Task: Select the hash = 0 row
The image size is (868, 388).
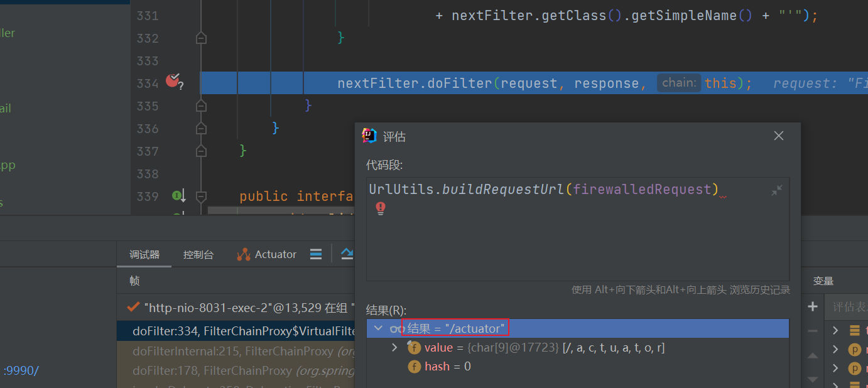Action: 578,367
